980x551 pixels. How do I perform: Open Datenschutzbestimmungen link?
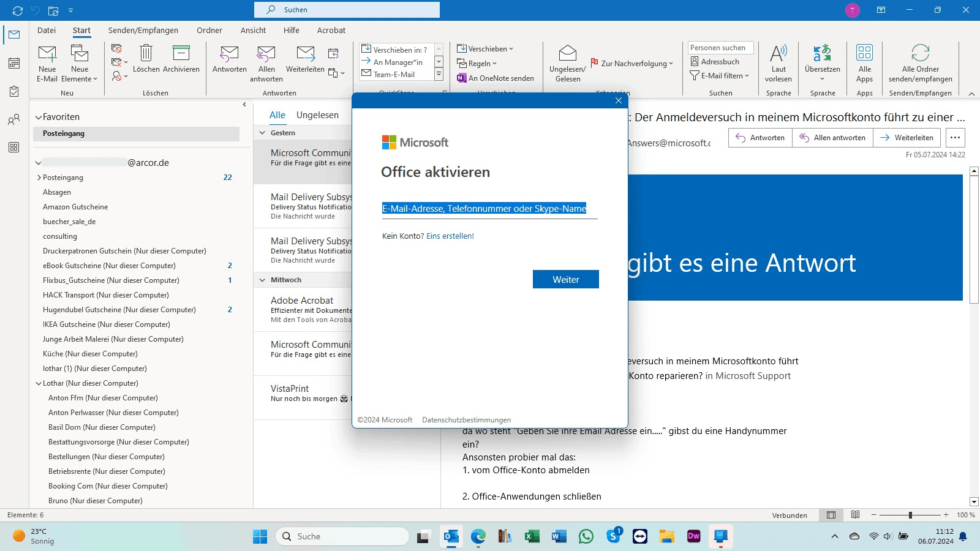click(x=466, y=420)
